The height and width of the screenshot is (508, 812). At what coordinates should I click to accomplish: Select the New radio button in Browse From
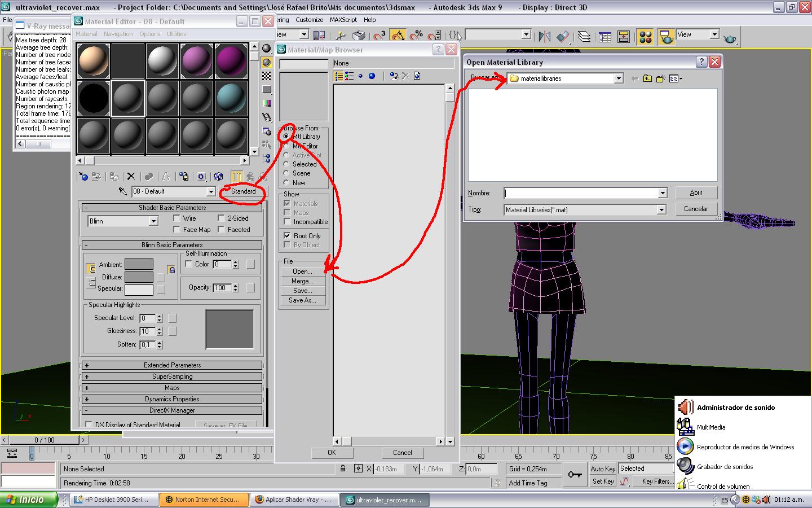pos(286,183)
